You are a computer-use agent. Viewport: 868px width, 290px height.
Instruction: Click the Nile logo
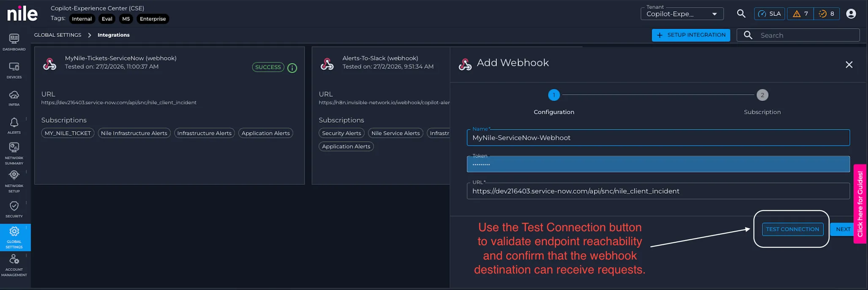pyautogui.click(x=22, y=14)
